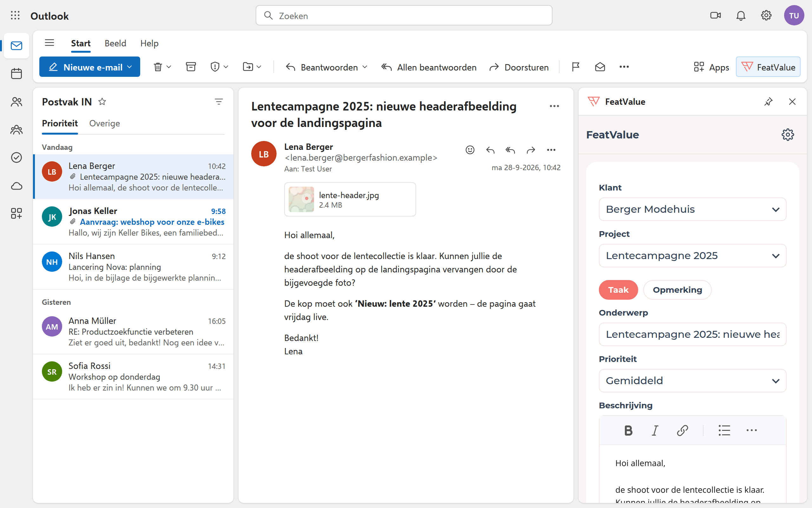Mark message as read/unread envelope icon
Viewport: 812px width, 508px height.
click(x=600, y=67)
